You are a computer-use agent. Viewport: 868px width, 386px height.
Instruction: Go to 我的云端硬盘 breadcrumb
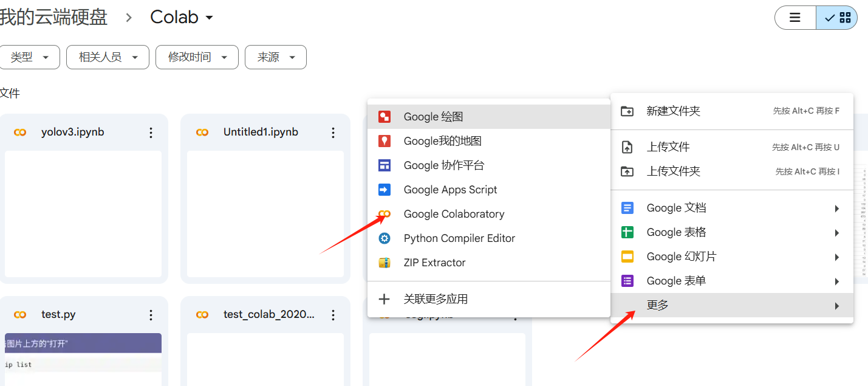click(53, 18)
